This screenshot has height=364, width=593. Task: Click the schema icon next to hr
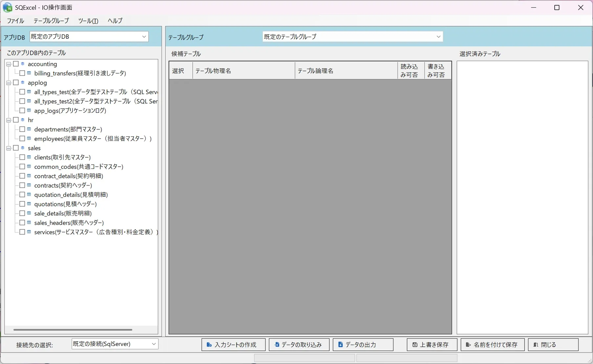pyautogui.click(x=23, y=120)
